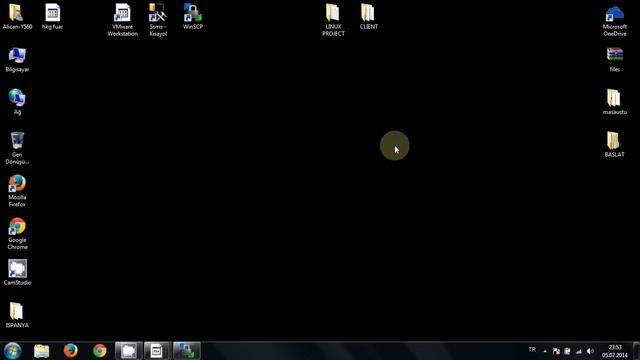Launch the CamStudio desktop shortcut
This screenshot has height=360, width=640.
pyautogui.click(x=17, y=272)
